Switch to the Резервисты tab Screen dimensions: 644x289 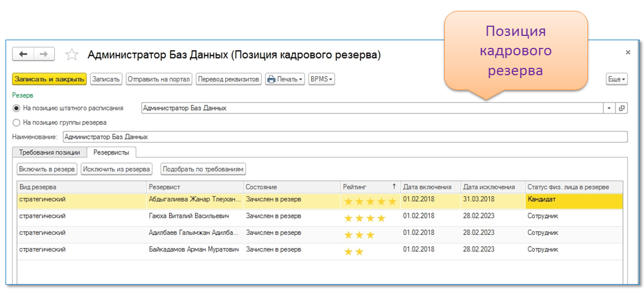111,152
